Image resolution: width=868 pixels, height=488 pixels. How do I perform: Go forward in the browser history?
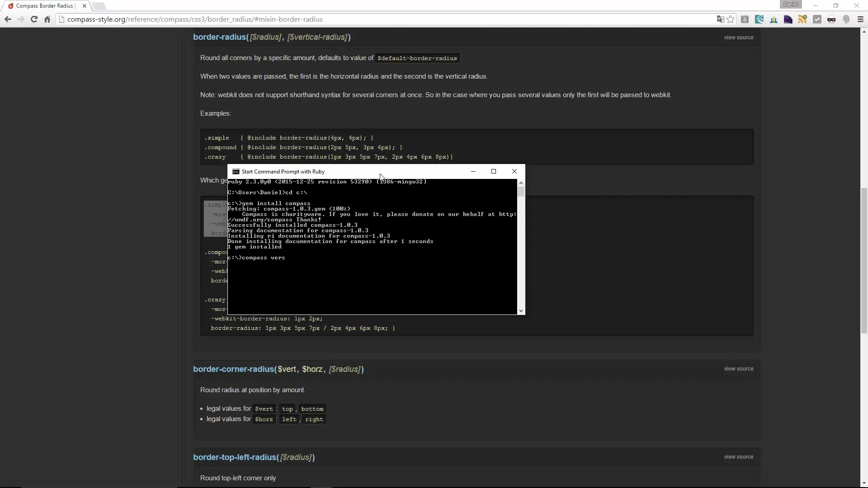(21, 19)
